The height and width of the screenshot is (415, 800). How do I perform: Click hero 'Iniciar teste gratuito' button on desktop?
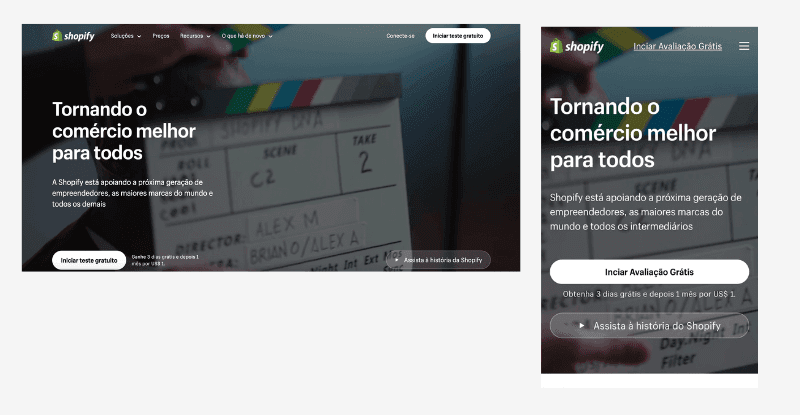[89, 260]
